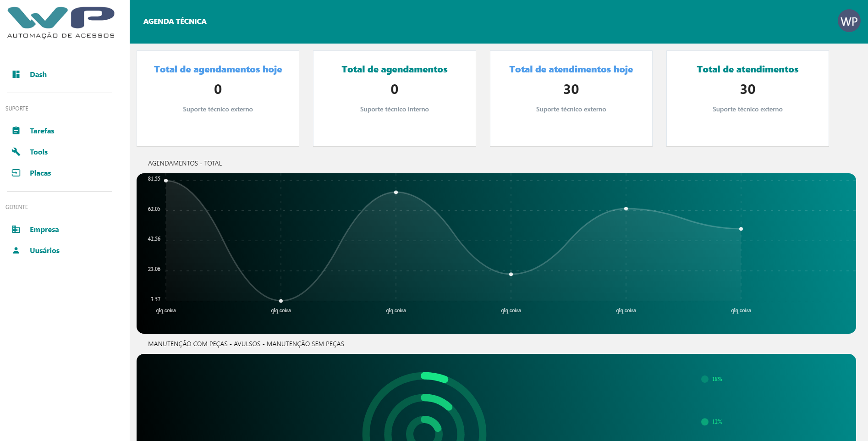Screen dimensions: 868x441
Task: Click the Tarefas clipboard icon
Action: [16, 131]
